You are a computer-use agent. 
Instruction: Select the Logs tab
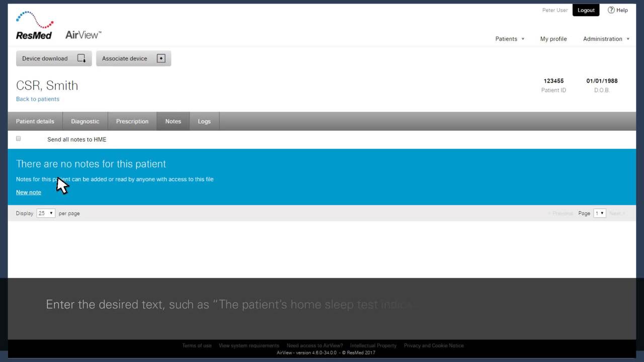click(x=204, y=121)
